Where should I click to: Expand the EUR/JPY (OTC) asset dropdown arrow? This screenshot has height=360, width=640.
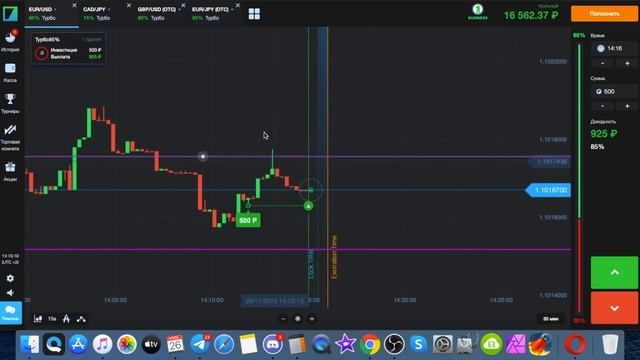tap(232, 9)
